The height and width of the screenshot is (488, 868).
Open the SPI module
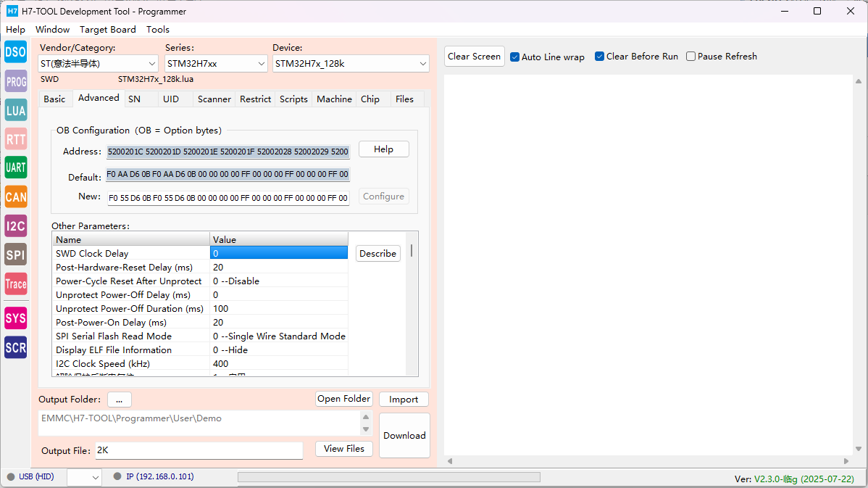pyautogui.click(x=15, y=255)
